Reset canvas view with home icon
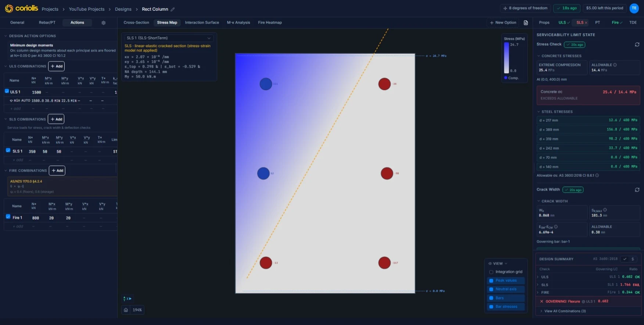The width and height of the screenshot is (644, 325). point(126,310)
